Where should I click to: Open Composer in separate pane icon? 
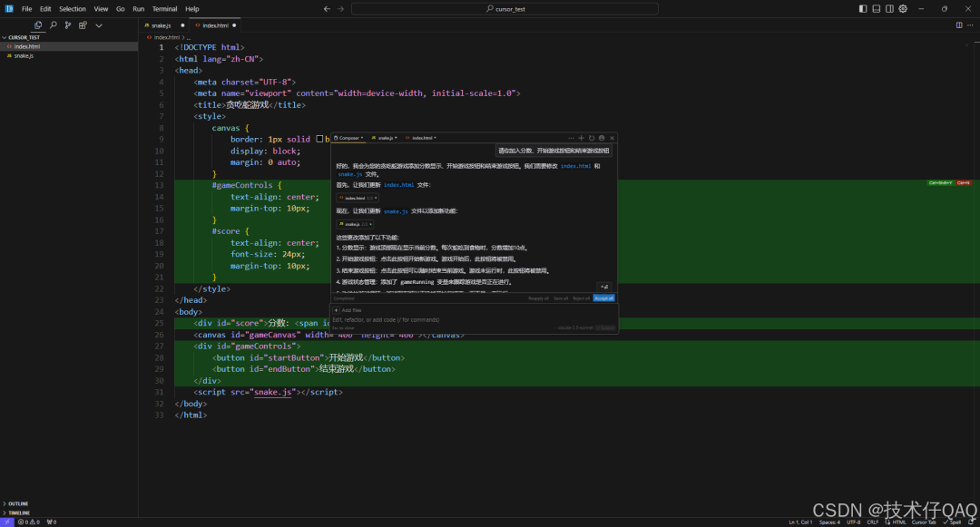(602, 138)
